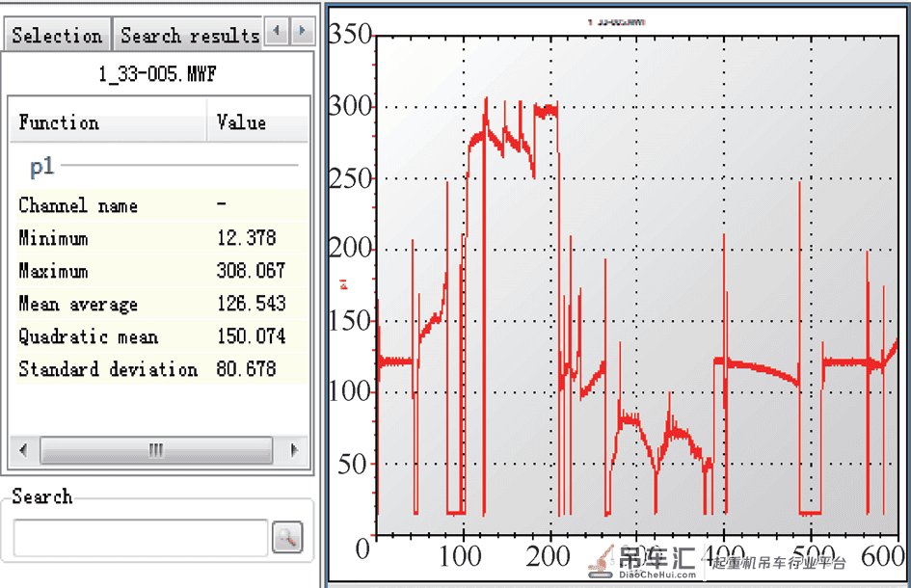Click the y-axis label 350
911x588 pixels.
coord(350,34)
